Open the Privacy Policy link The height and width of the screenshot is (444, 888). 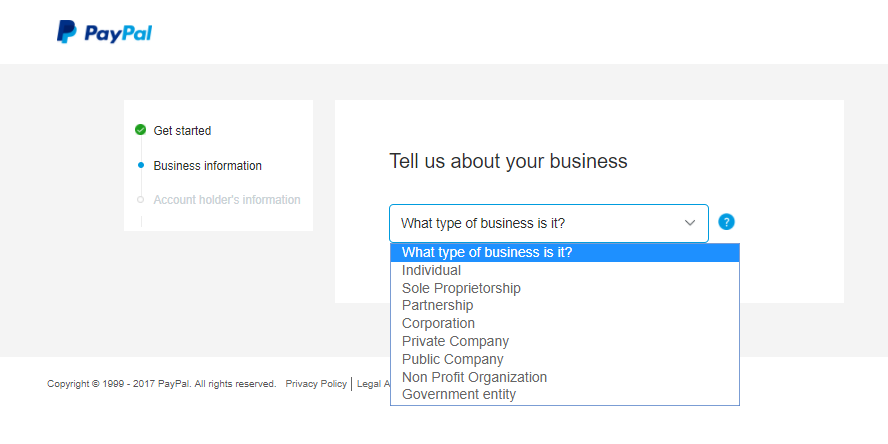(316, 383)
